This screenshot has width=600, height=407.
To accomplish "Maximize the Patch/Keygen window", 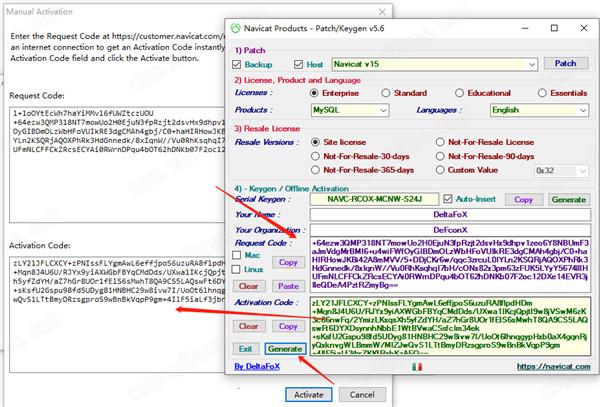I will [554, 28].
